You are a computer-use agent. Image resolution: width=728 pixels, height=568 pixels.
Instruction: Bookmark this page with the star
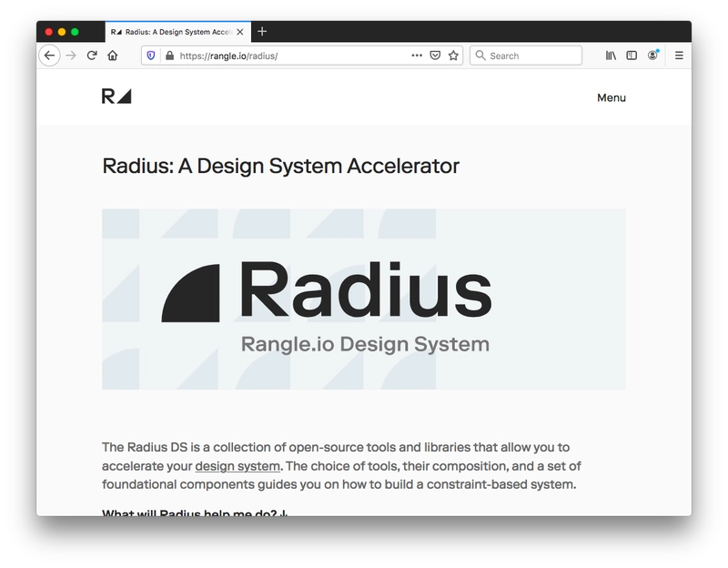point(453,56)
